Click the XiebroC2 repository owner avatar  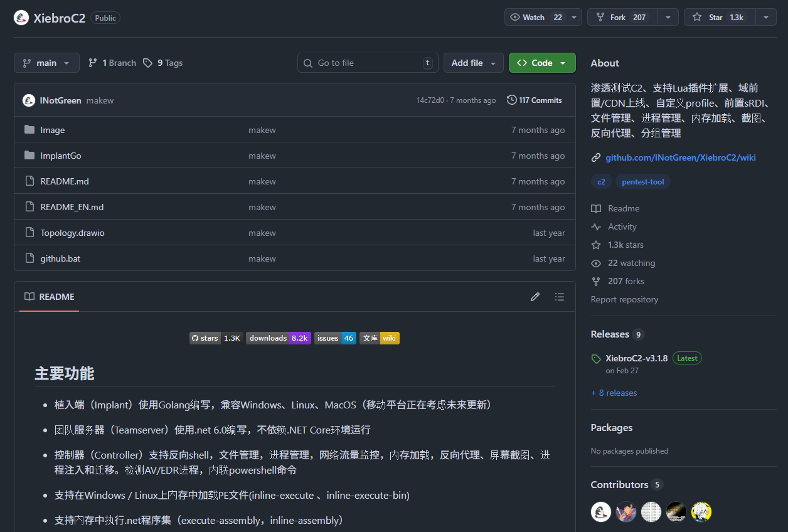click(21, 18)
